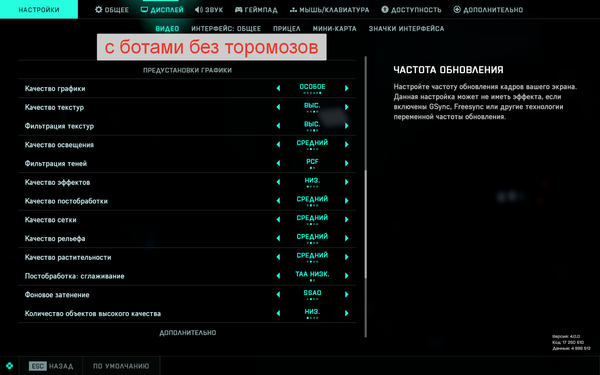
Task: Select the Качество рельефа row label
Action: [55, 239]
